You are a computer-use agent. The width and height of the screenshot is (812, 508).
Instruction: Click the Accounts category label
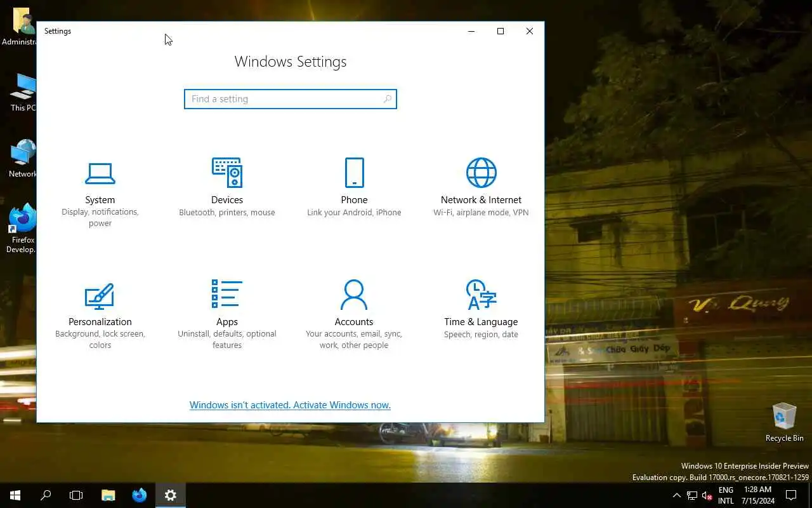(354, 322)
